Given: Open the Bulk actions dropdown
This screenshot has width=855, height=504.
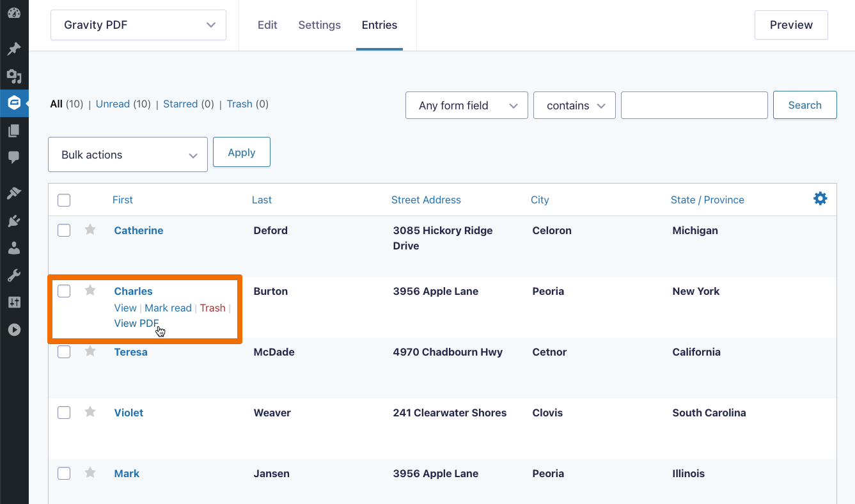Looking at the screenshot, I should pyautogui.click(x=128, y=155).
